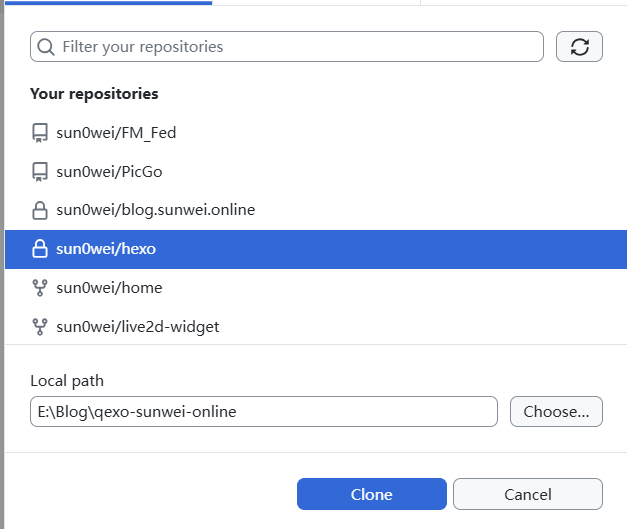This screenshot has height=529, width=627.
Task: Click the repo icon beside sun0wei/FM_Fed
Action: pyautogui.click(x=40, y=133)
